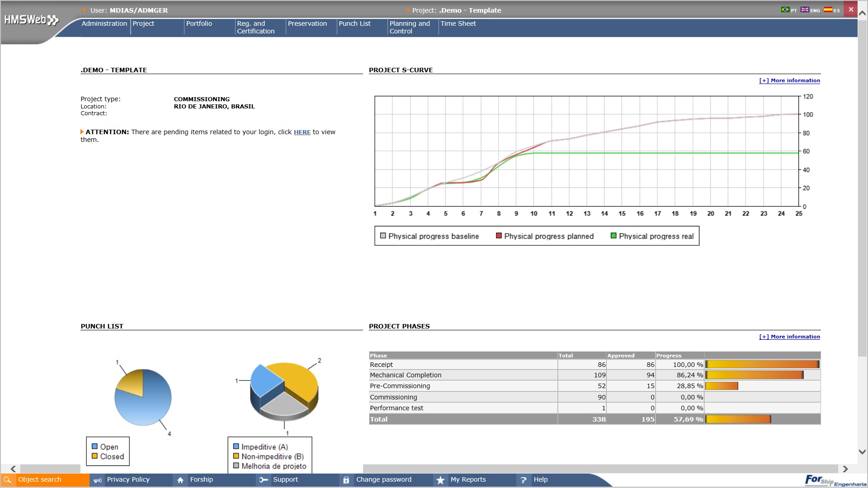Click the Forship home icon

point(180,480)
